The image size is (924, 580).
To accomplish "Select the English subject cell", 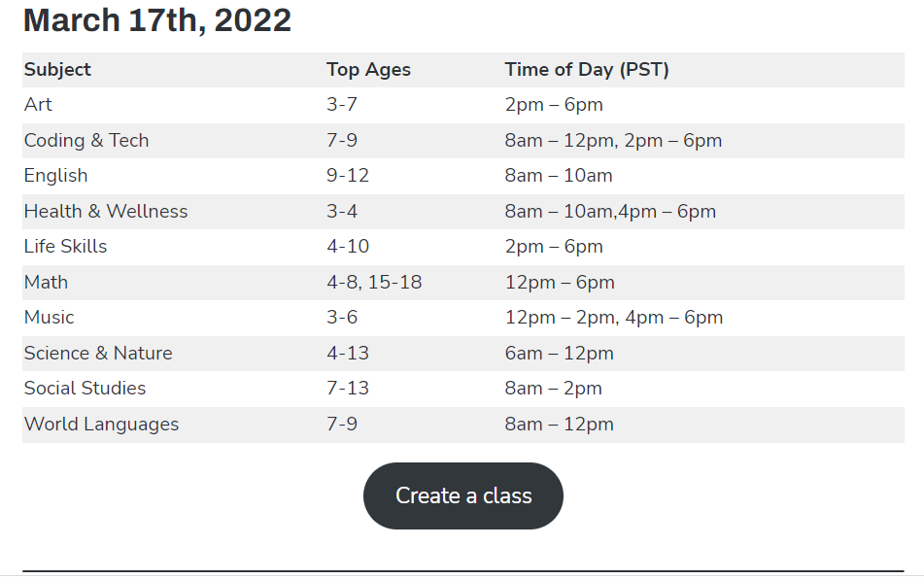I will 55,176.
